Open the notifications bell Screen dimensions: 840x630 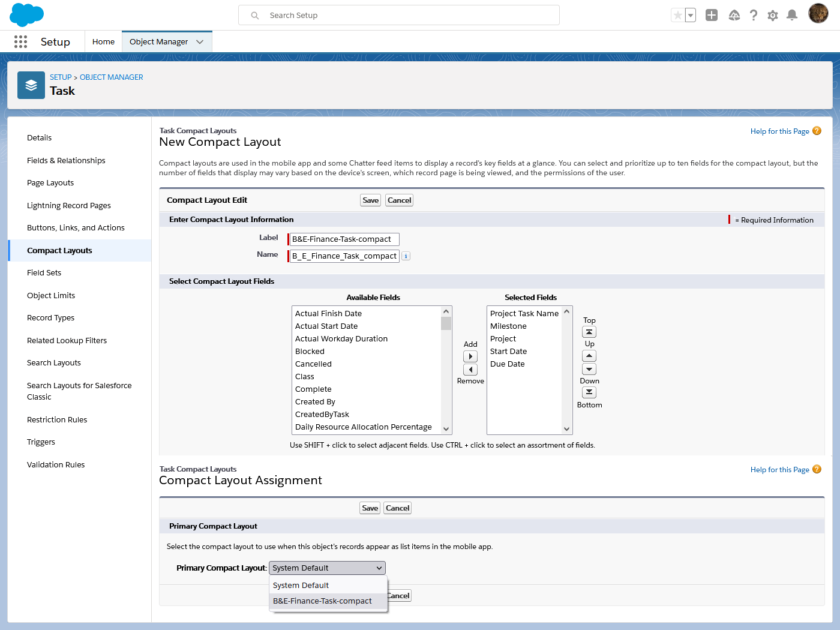(792, 16)
